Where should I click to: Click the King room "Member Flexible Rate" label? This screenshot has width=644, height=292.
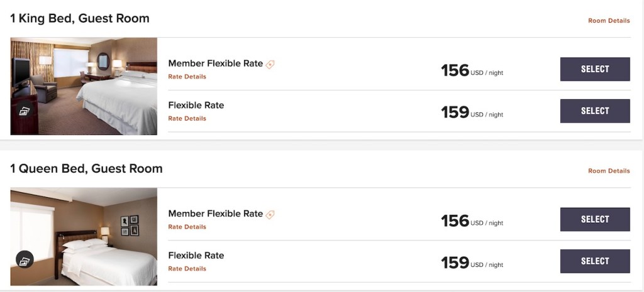click(215, 63)
